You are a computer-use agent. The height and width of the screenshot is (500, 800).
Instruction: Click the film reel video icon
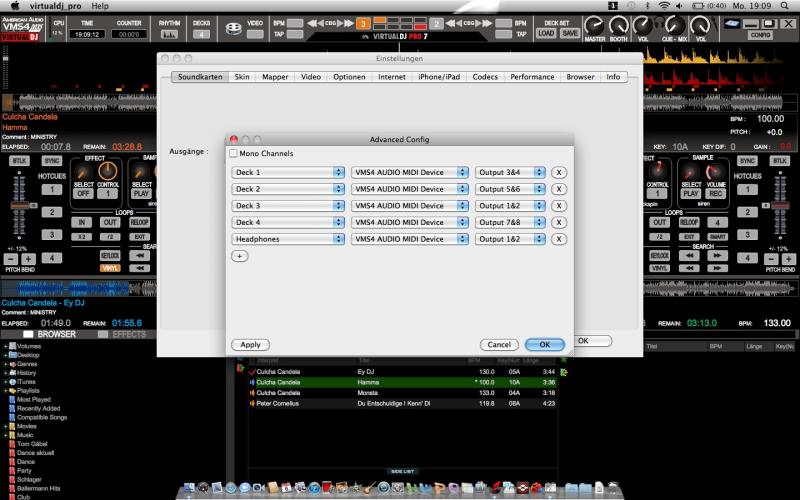click(x=234, y=29)
